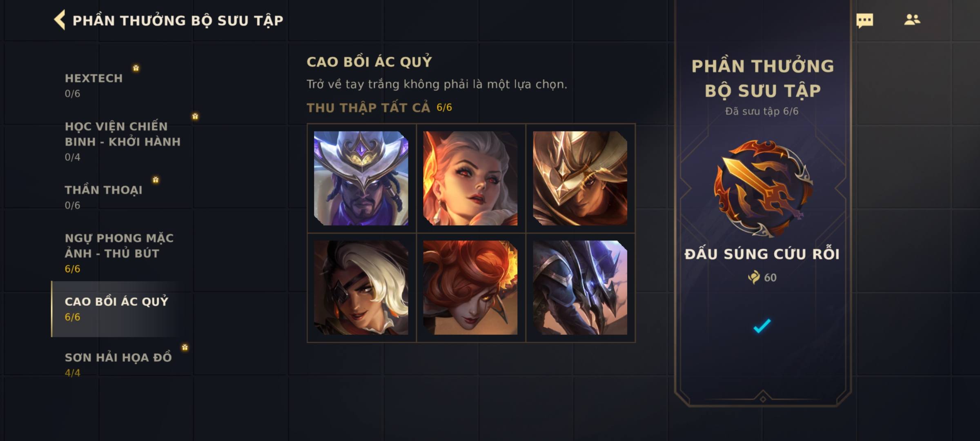Screen dimensions: 980x441
Task: Click the gift icon beside Thần Thoại
Action: click(156, 180)
